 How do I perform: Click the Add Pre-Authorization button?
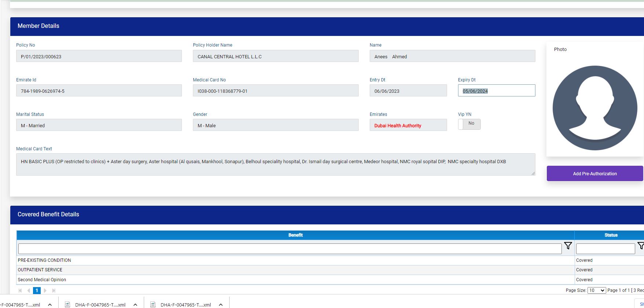tap(595, 173)
